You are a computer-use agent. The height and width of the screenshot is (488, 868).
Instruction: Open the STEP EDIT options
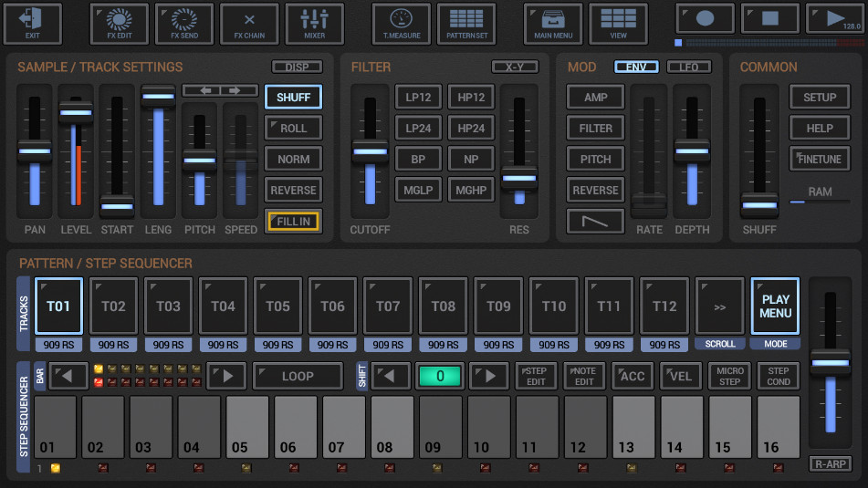tap(535, 376)
